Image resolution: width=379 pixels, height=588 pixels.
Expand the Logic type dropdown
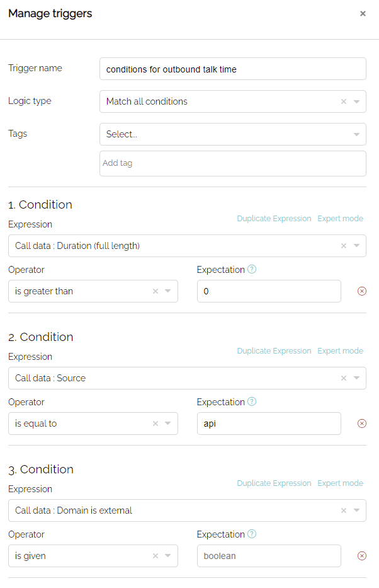(356, 101)
